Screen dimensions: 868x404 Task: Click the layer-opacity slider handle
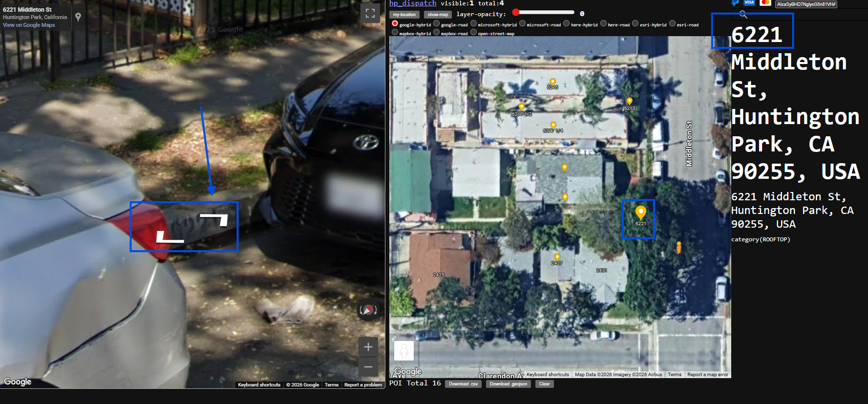coord(516,12)
